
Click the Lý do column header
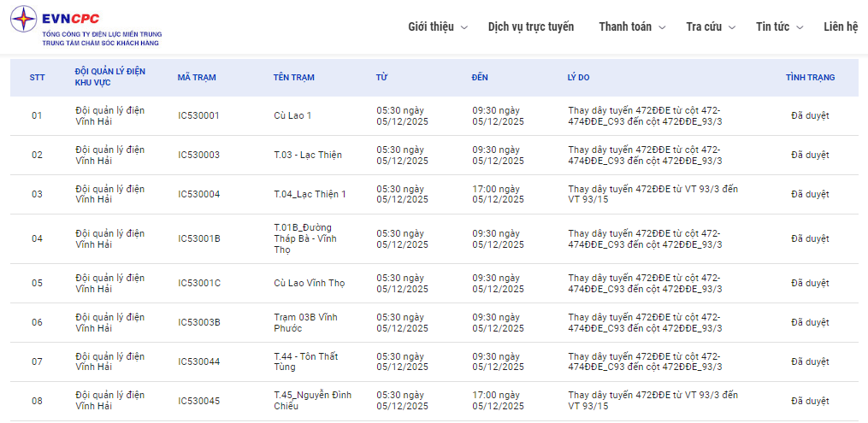pos(578,78)
